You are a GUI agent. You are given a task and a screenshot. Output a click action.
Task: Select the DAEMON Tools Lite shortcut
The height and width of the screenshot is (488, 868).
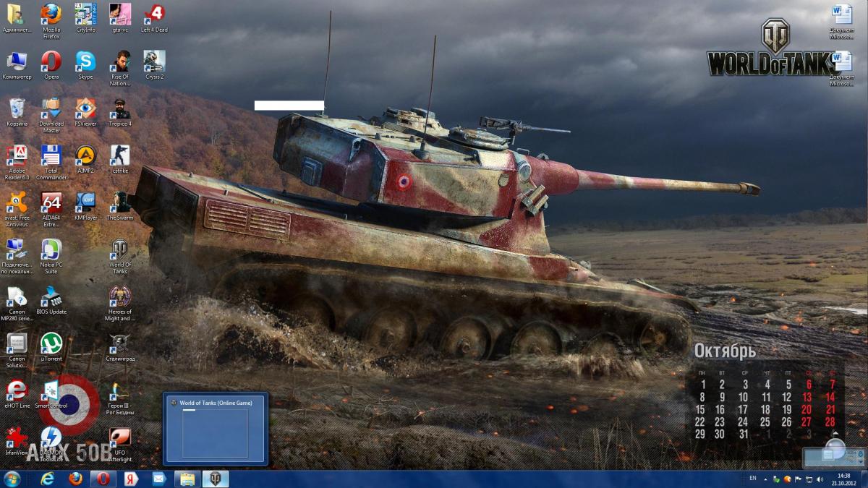point(51,444)
